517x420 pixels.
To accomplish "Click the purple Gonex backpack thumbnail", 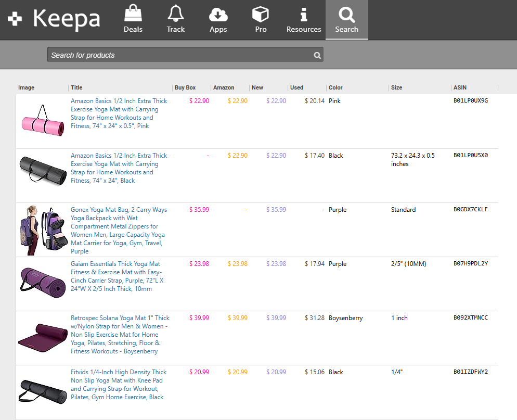I will (x=42, y=230).
